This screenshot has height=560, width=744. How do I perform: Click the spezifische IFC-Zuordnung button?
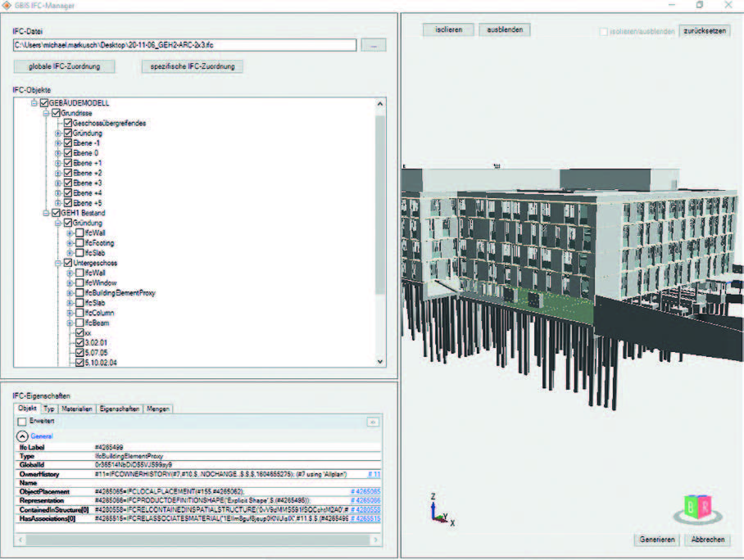(x=193, y=66)
